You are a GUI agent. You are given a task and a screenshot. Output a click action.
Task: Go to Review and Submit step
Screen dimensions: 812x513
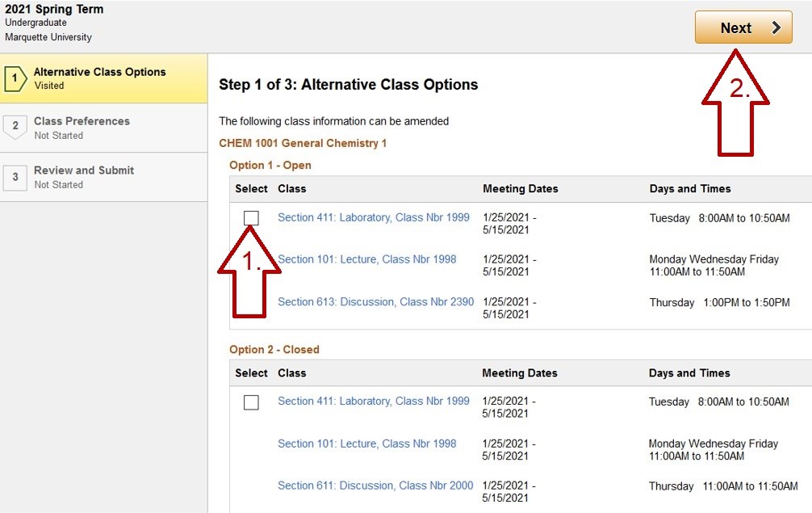pyautogui.click(x=84, y=177)
